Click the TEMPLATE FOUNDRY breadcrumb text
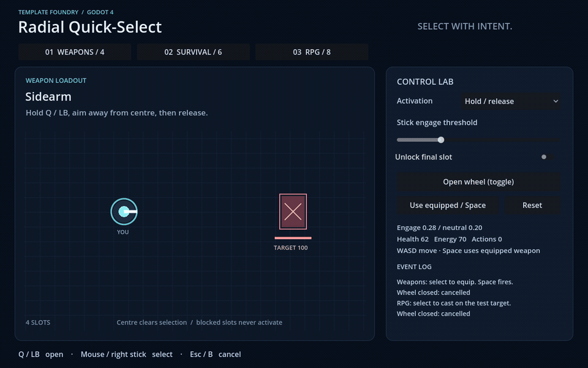The width and height of the screenshot is (588, 368). point(48,12)
